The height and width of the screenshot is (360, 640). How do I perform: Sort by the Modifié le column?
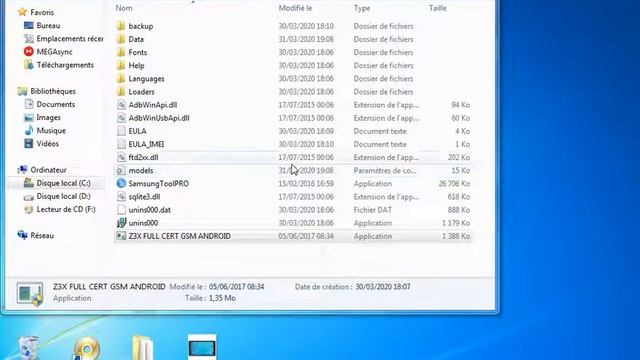click(295, 8)
